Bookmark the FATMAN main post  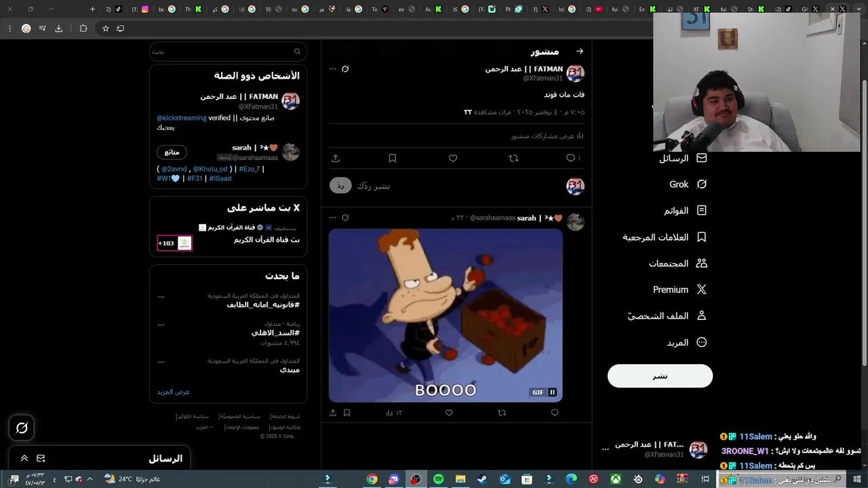pyautogui.click(x=393, y=158)
